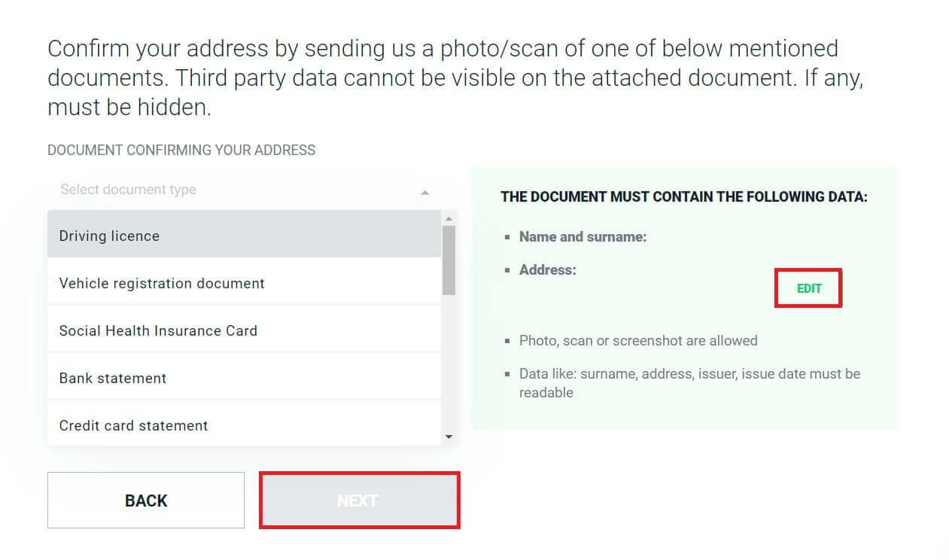The width and height of the screenshot is (949, 560).
Task: Pick Social Health Insurance Card option
Action: pyautogui.click(x=158, y=330)
